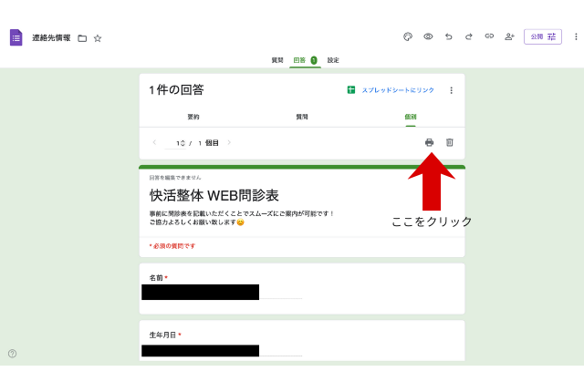Image resolution: width=584 pixels, height=392 pixels.
Task: Switch to the 質問 responses sub-tab
Action: point(302,117)
